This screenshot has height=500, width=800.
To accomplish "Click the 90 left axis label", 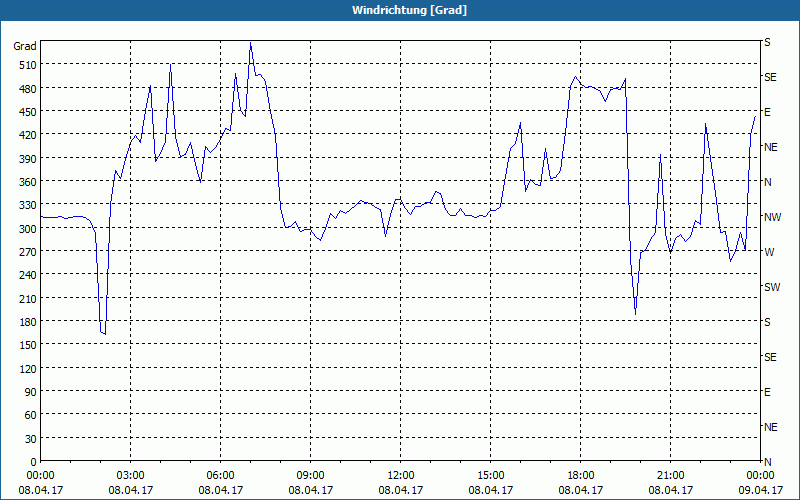I will click(x=31, y=392).
